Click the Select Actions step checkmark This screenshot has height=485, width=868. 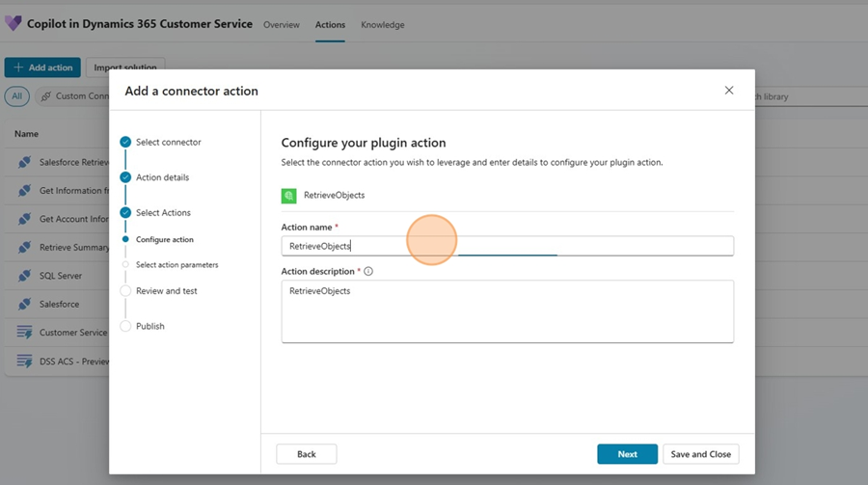(x=125, y=212)
